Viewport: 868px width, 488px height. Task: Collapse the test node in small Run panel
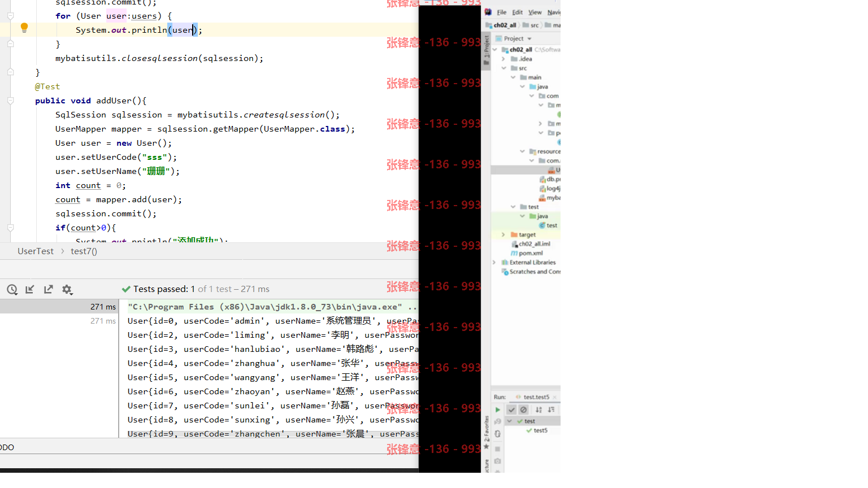tap(510, 421)
